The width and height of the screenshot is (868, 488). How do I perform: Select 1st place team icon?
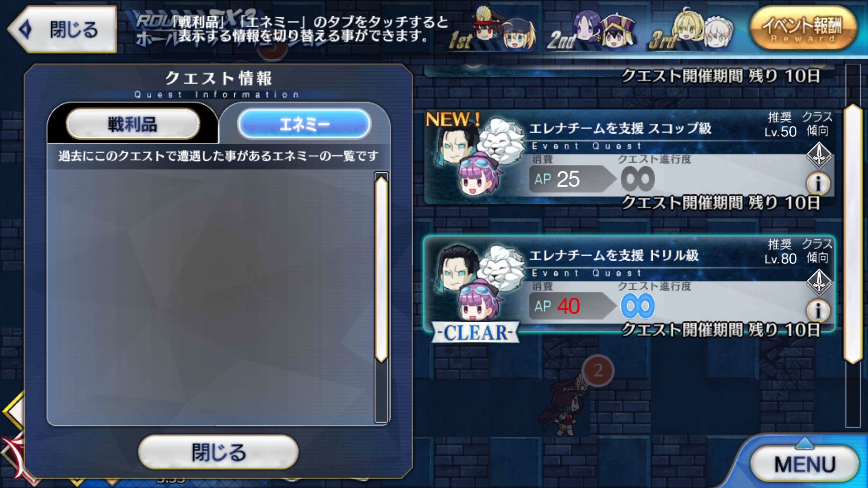[x=493, y=30]
